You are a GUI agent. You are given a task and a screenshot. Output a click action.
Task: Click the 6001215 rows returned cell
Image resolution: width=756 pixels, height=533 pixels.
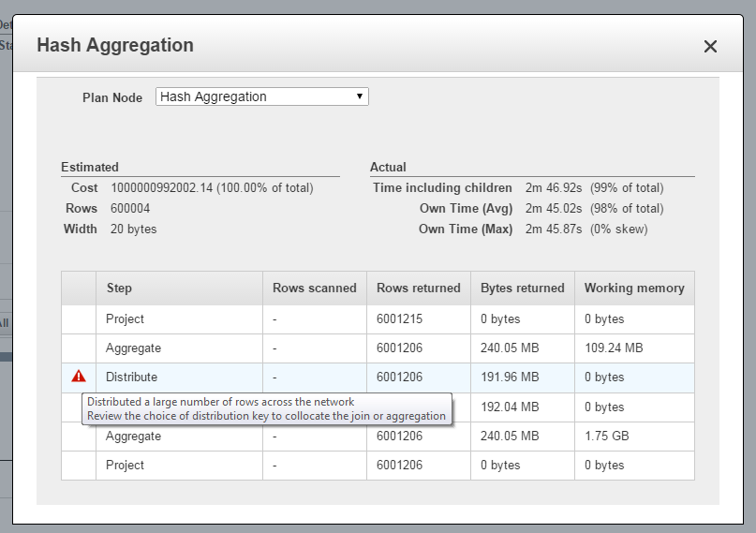(x=399, y=318)
